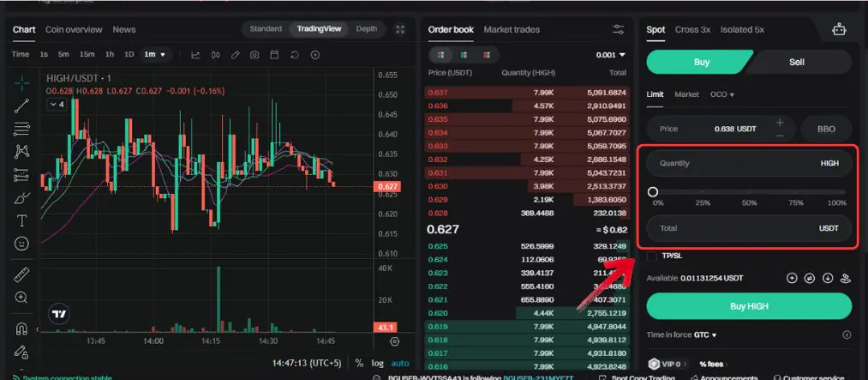Click the Quantity HIGH input field
Image resolution: width=868 pixels, height=380 pixels.
[x=749, y=164]
